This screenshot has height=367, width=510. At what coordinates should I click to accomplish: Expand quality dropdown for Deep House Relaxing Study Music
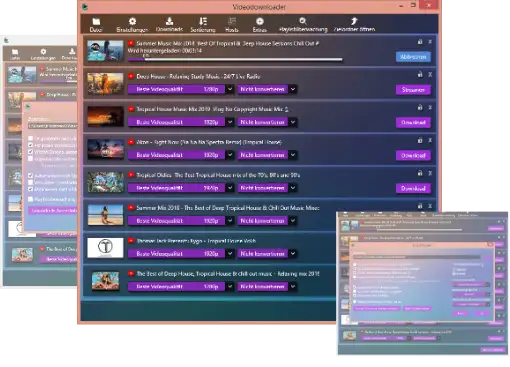click(230, 89)
